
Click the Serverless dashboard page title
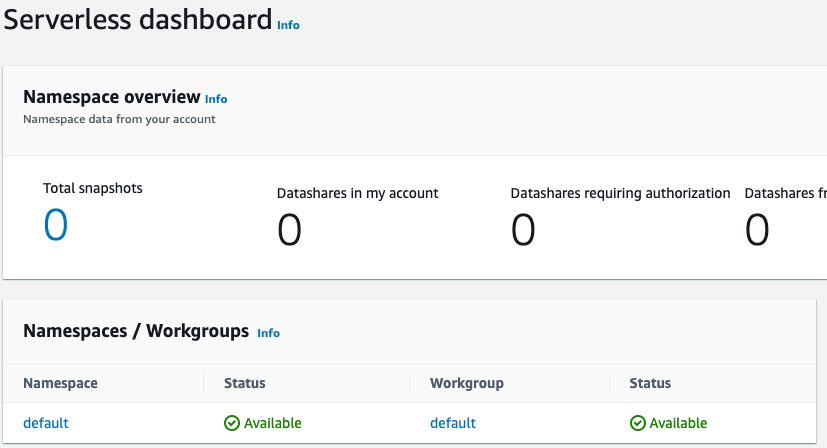[x=138, y=19]
